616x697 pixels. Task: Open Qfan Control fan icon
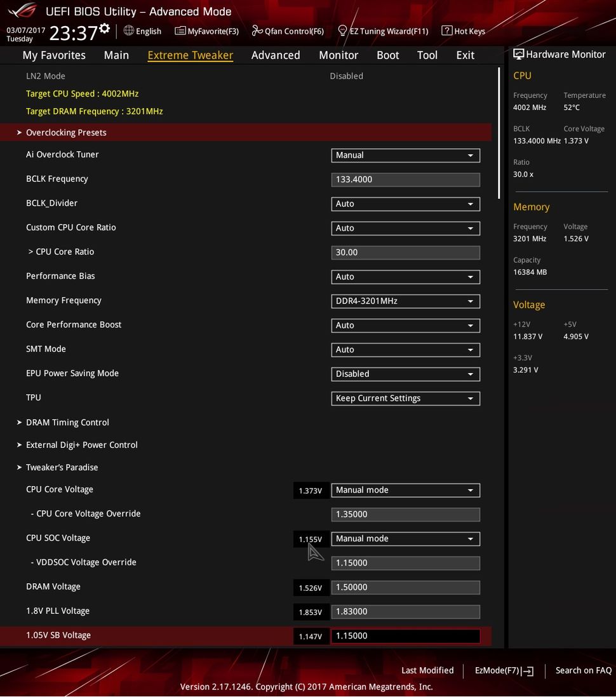pyautogui.click(x=257, y=30)
